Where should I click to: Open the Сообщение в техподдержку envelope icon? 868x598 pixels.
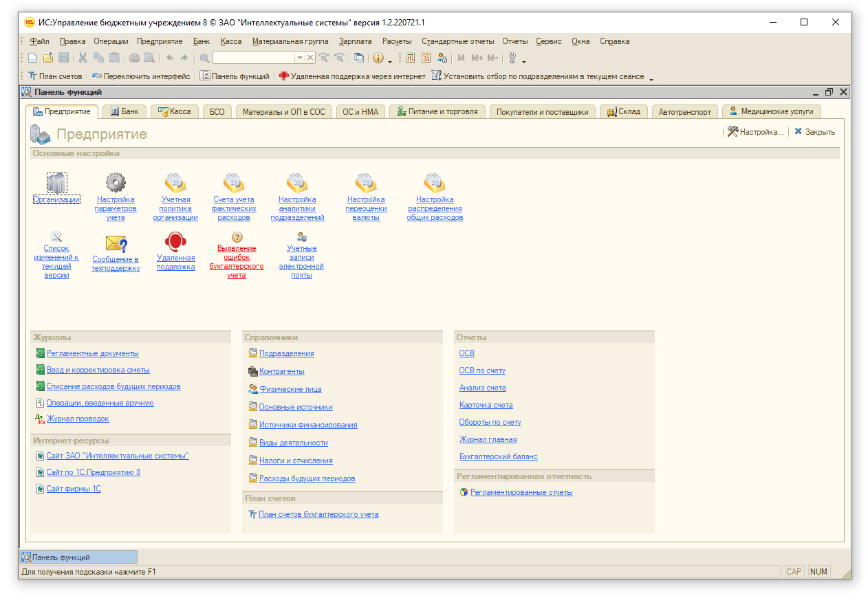point(116,243)
